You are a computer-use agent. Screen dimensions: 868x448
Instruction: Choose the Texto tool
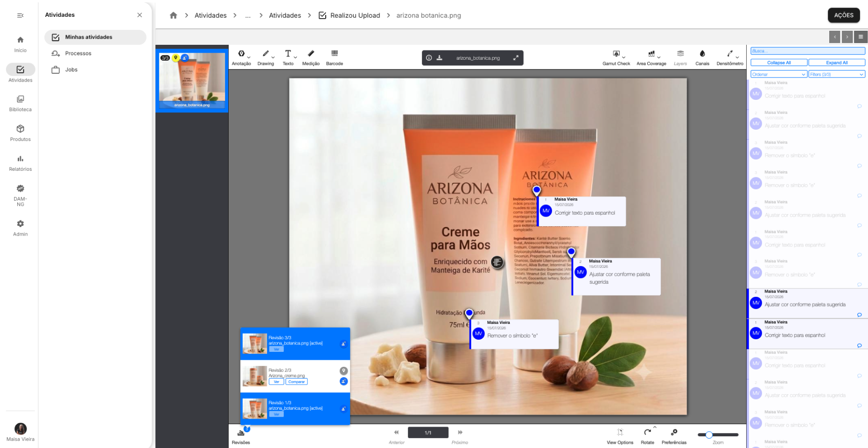click(288, 57)
